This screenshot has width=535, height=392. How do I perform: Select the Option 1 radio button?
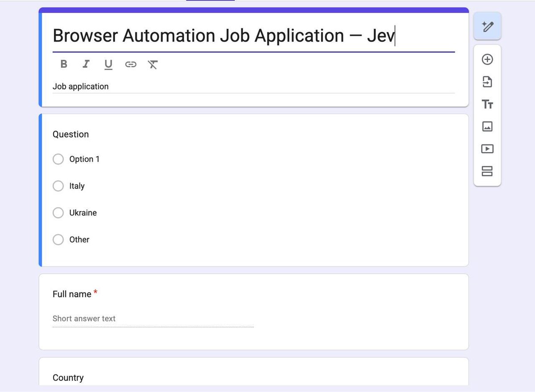coord(58,159)
